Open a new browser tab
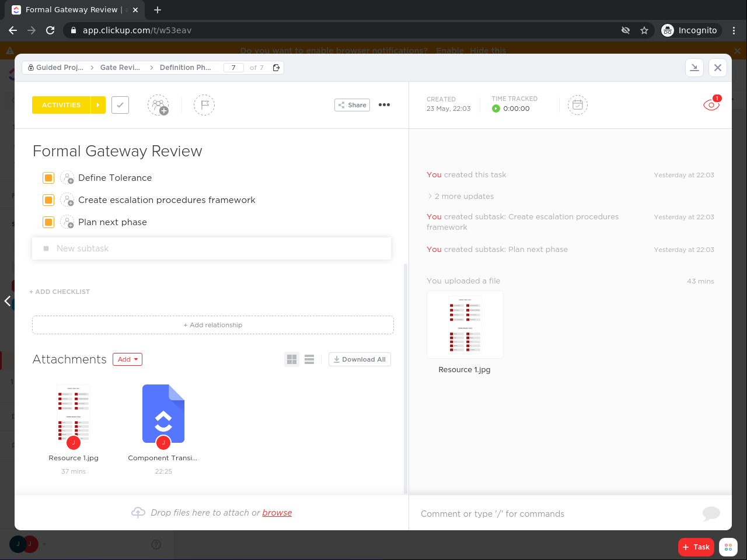747x560 pixels. pos(158,10)
